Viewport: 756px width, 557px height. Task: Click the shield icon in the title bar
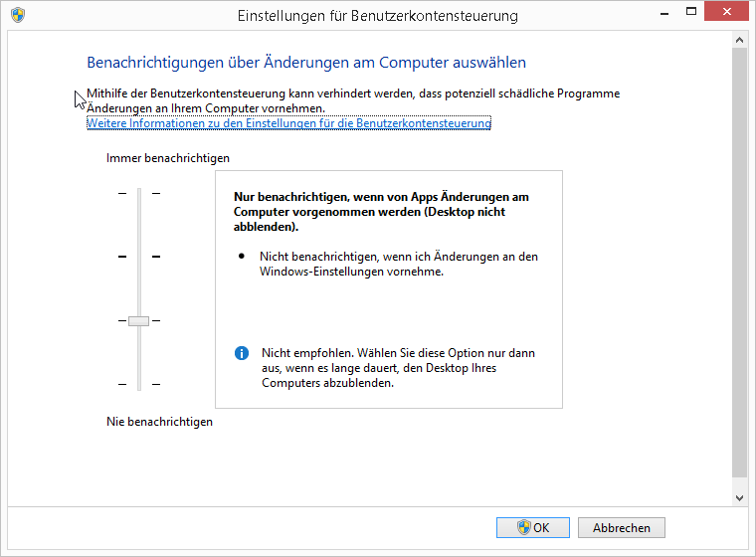pyautogui.click(x=18, y=16)
